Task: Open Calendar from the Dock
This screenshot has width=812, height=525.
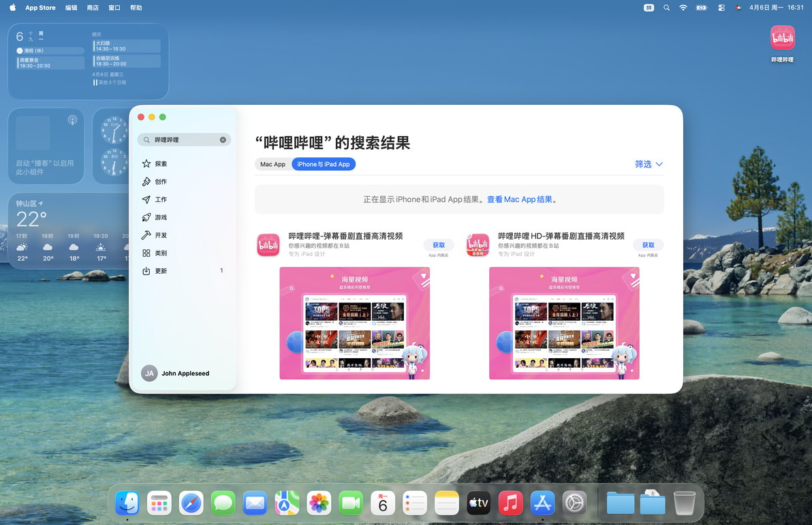Action: pos(383,503)
